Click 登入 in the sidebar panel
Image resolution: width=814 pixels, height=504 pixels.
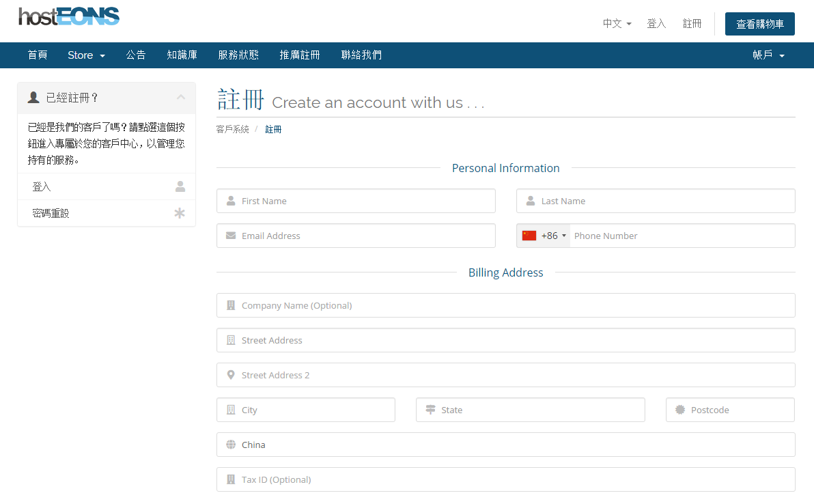[x=107, y=186]
